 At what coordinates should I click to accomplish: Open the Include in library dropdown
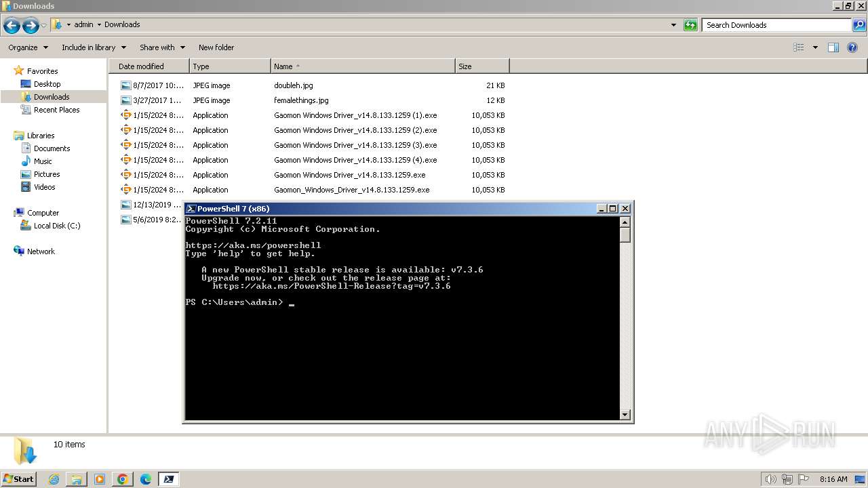[x=94, y=47]
